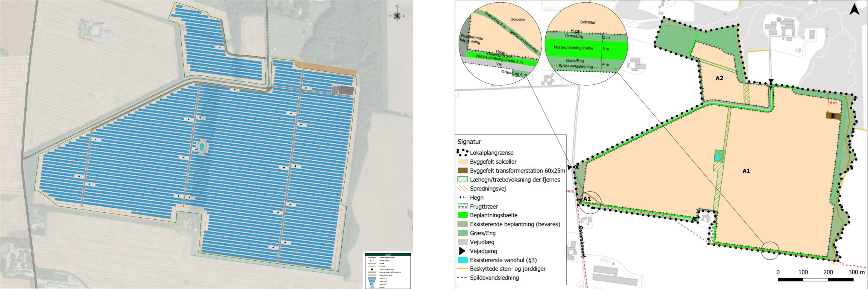Click the compass rose on the aerial map

click(397, 16)
